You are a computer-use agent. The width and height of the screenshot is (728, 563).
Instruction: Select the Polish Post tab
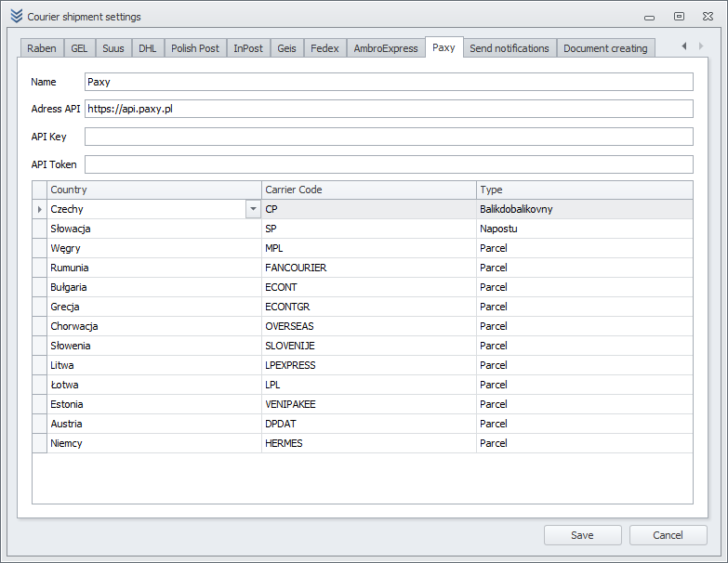pyautogui.click(x=195, y=48)
